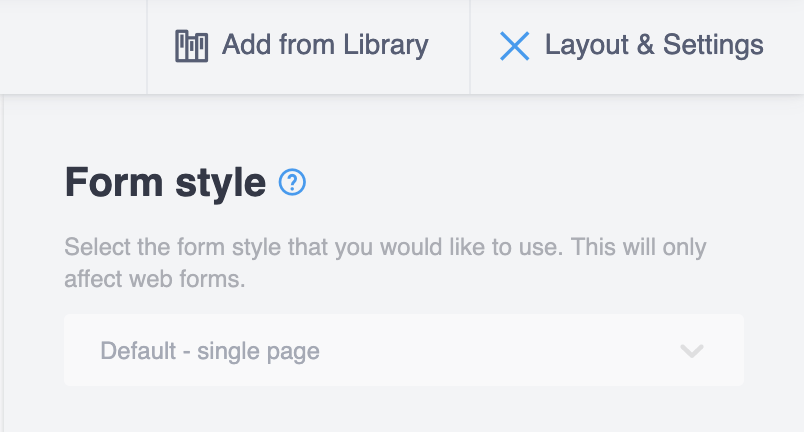Click the blue X icon beside Layout & Settings

[515, 46]
